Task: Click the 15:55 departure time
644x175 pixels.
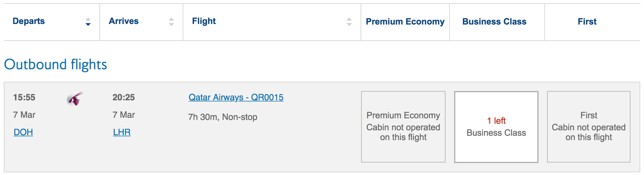Action: pyautogui.click(x=24, y=97)
